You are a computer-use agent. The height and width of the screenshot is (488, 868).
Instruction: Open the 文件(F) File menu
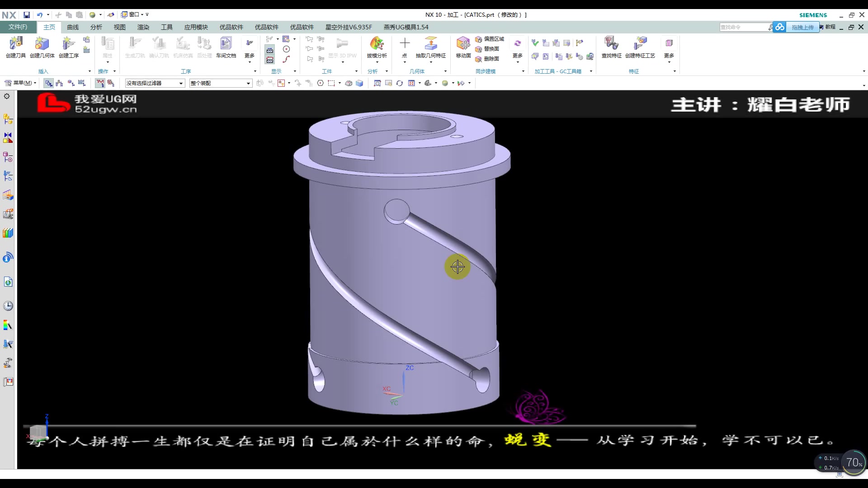coord(18,27)
